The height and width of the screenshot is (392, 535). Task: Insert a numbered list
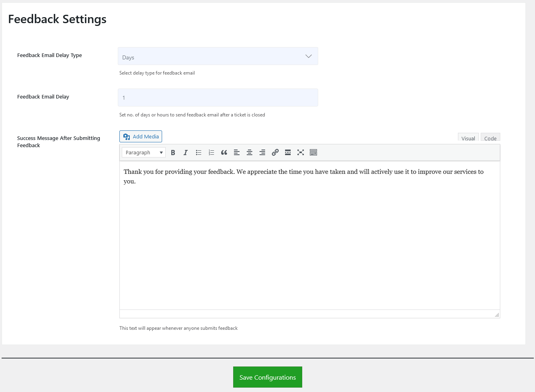(211, 152)
